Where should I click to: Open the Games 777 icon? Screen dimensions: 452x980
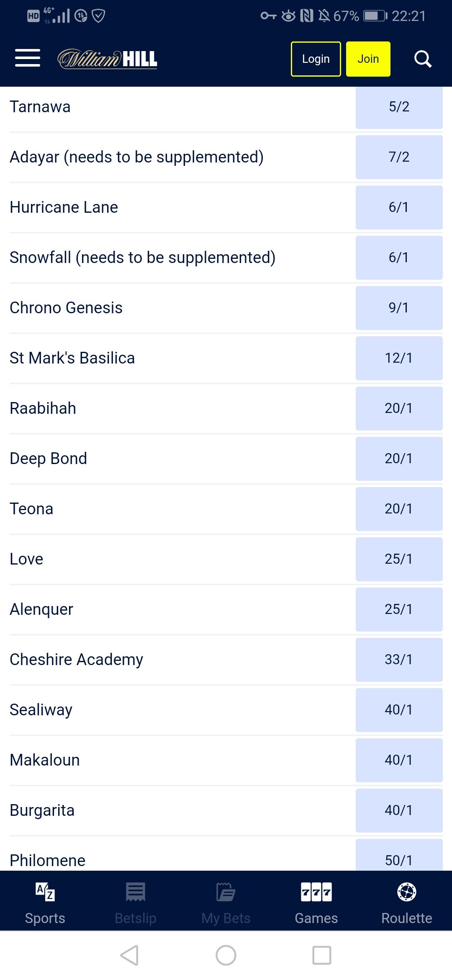316,892
